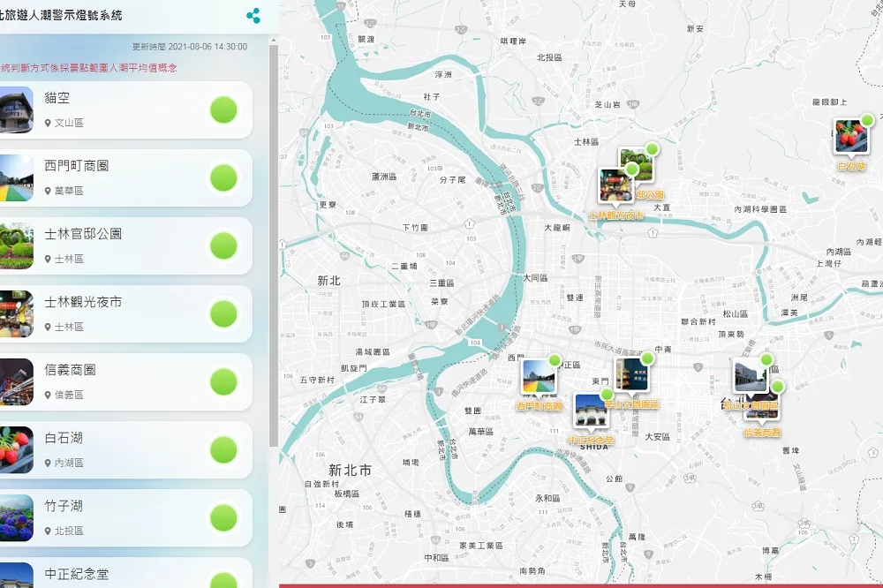The image size is (883, 588).
Task: Open the 白石湖 list entry
Action: (125, 450)
